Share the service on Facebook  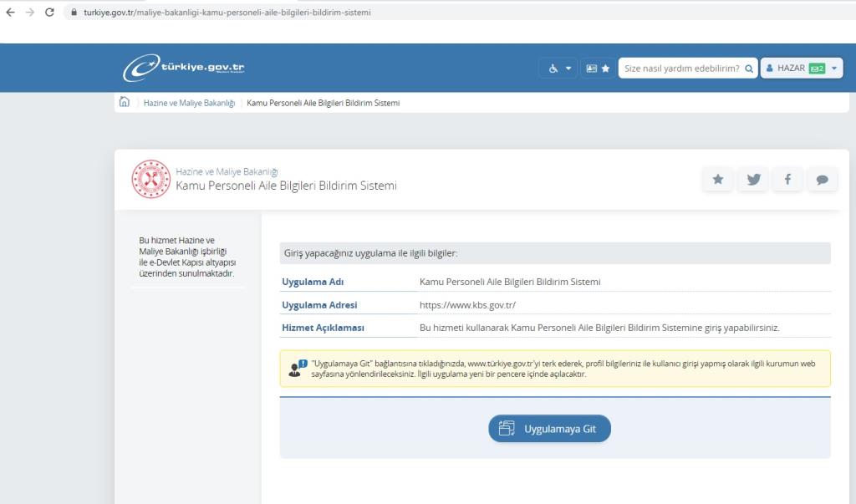[x=787, y=179]
